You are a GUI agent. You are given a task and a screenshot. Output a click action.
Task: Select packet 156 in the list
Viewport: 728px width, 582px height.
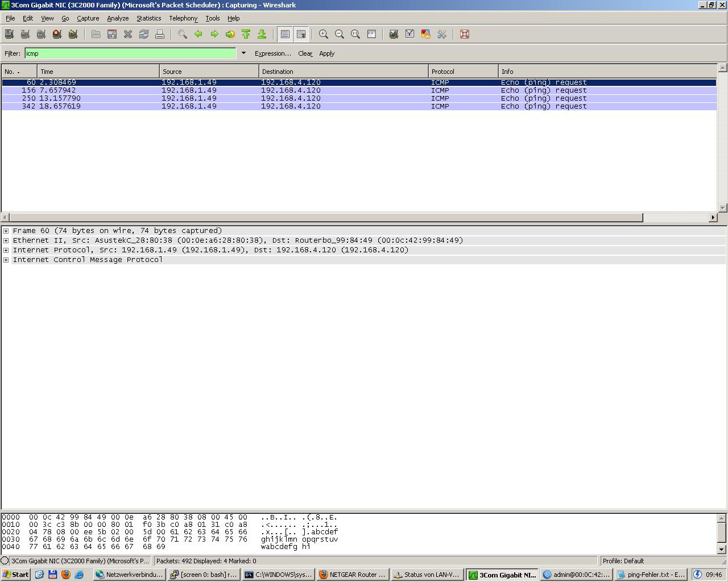pyautogui.click(x=359, y=90)
